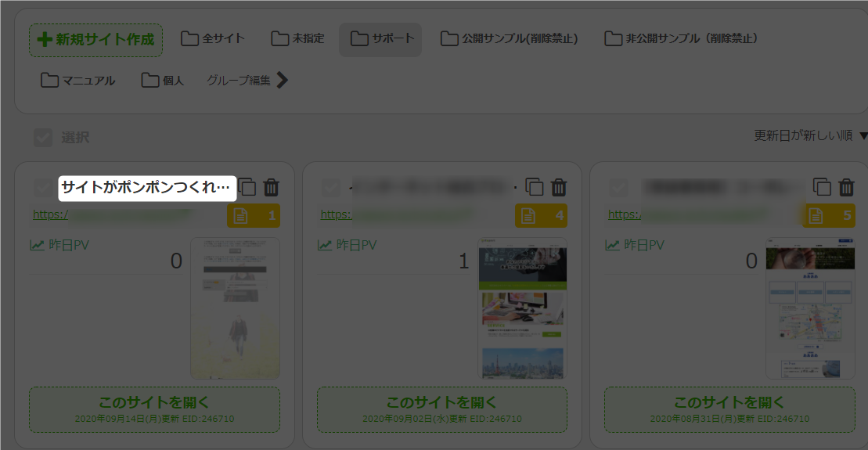The width and height of the screenshot is (868, 450).
Task: Open the 全サイト folder tab
Action: click(x=213, y=39)
